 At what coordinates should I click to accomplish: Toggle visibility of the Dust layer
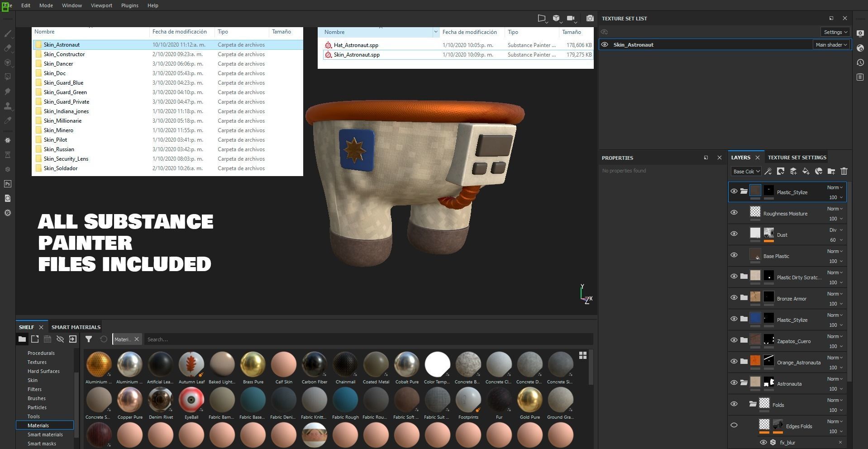[734, 234]
